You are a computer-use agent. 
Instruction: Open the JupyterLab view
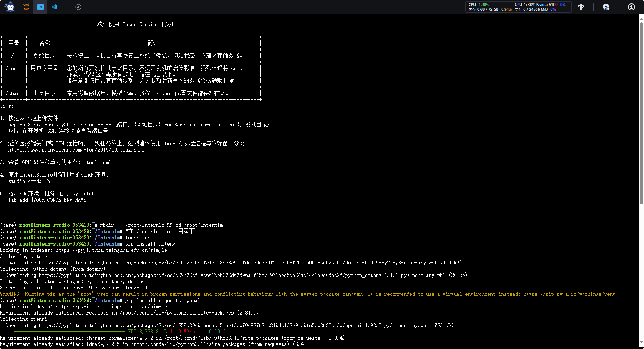pyautogui.click(x=26, y=7)
